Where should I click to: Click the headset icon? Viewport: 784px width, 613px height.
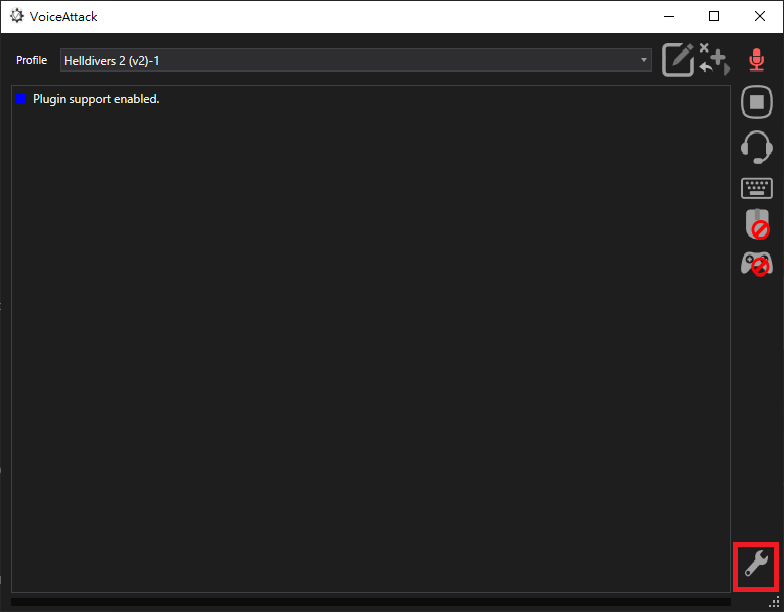coord(756,146)
